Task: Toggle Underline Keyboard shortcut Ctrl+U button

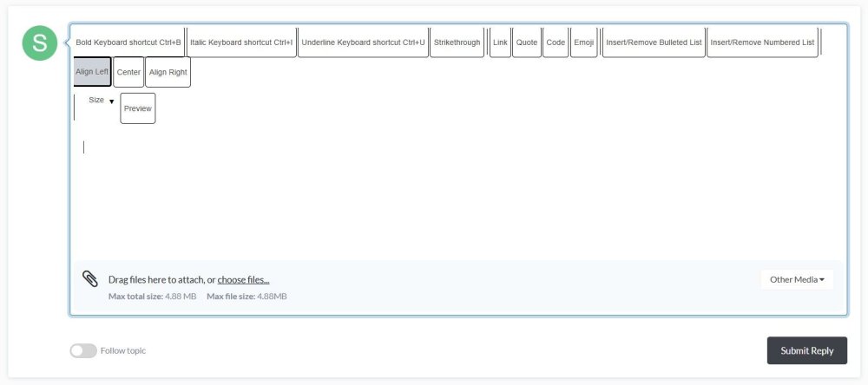Action: [363, 42]
